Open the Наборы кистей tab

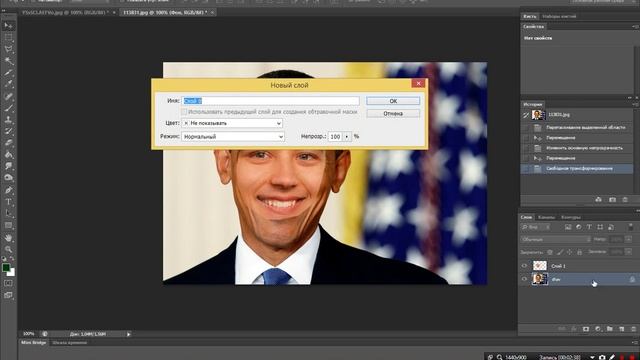pyautogui.click(x=559, y=16)
